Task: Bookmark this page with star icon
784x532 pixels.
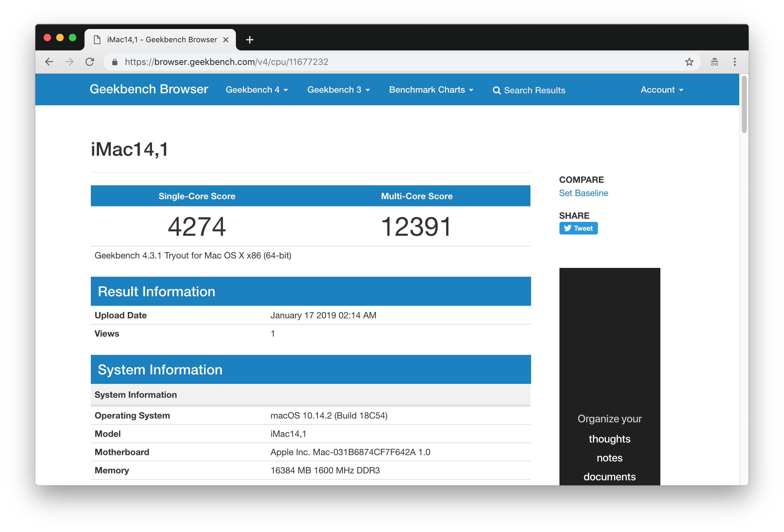Action: coord(689,62)
